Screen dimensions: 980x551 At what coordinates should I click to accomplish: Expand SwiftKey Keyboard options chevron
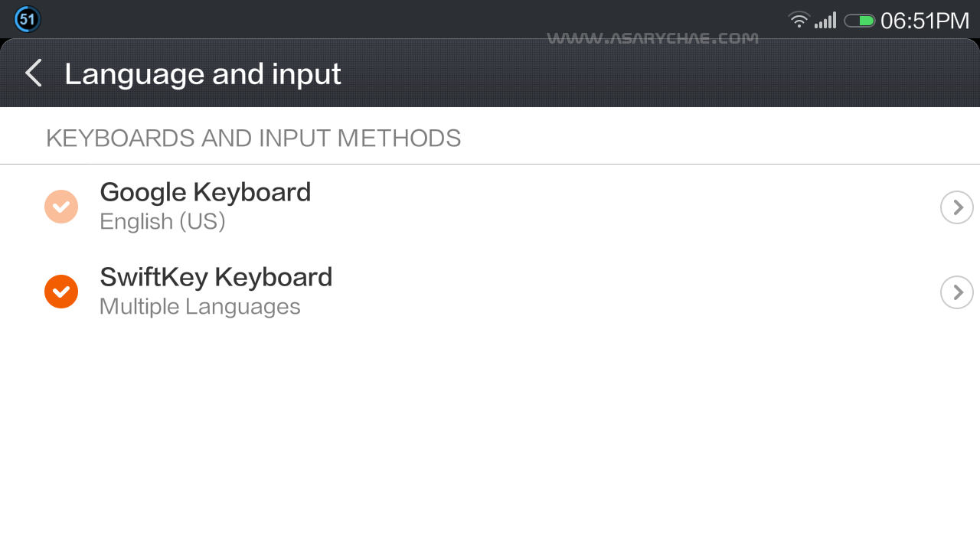[x=956, y=292]
